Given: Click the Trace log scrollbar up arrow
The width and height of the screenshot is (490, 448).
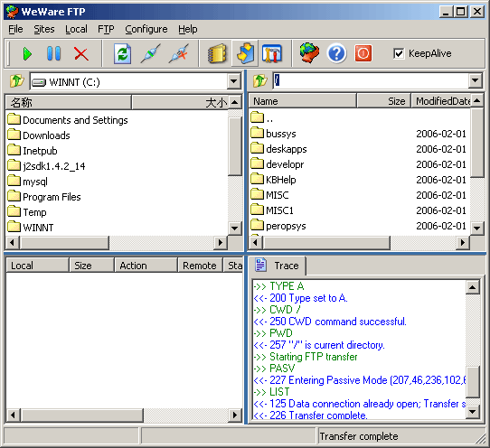Looking at the screenshot, I should [x=473, y=287].
